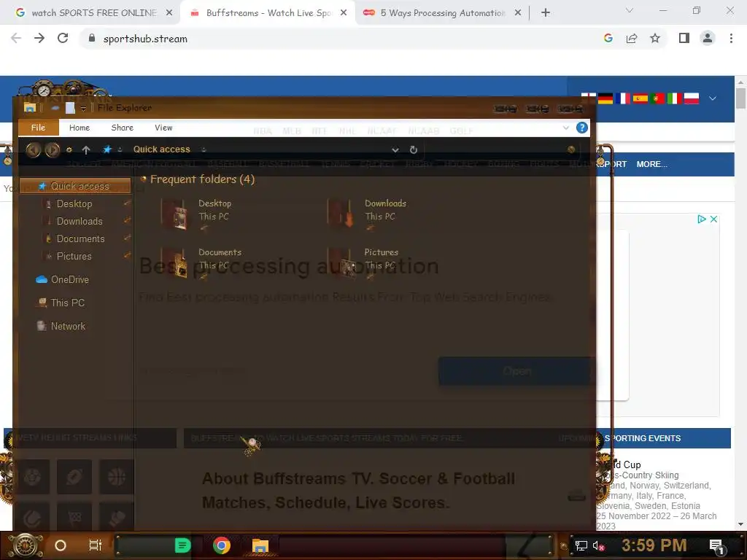Open the Chrome tab search chevron
Screen dimensions: 747x560
(x=630, y=10)
